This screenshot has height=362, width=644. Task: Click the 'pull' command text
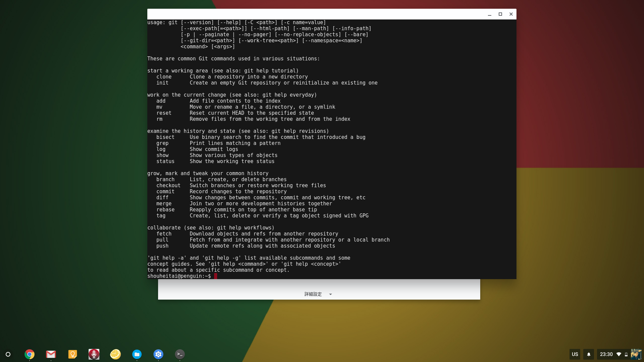[162, 240]
